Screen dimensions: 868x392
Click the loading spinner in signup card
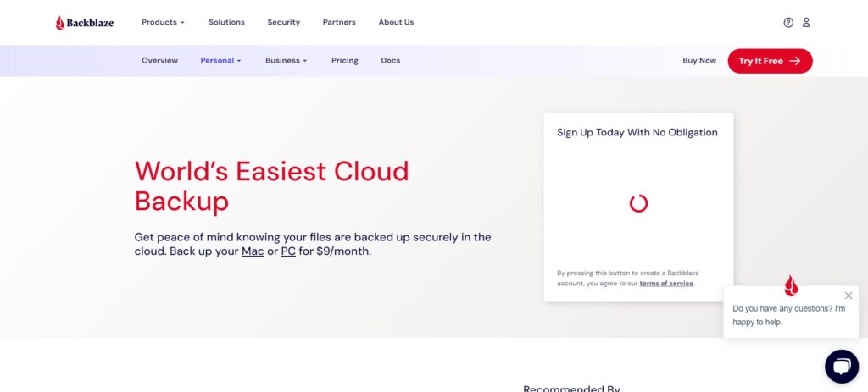point(638,203)
